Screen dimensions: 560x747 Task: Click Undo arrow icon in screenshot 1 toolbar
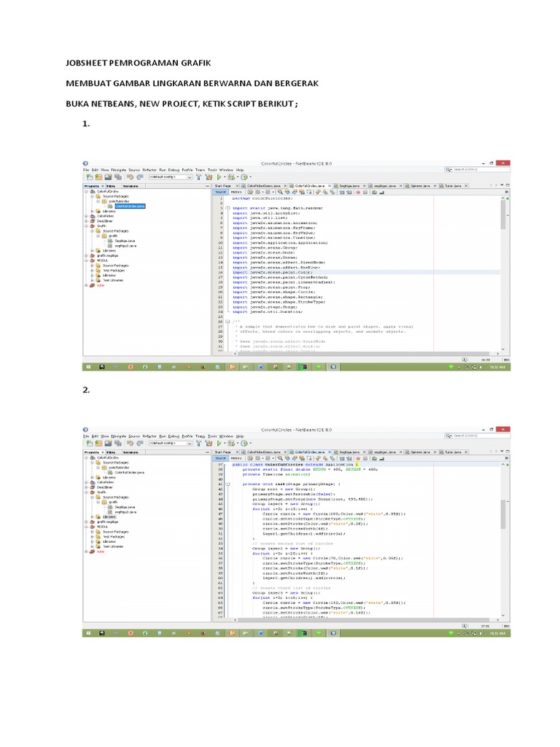click(x=129, y=177)
